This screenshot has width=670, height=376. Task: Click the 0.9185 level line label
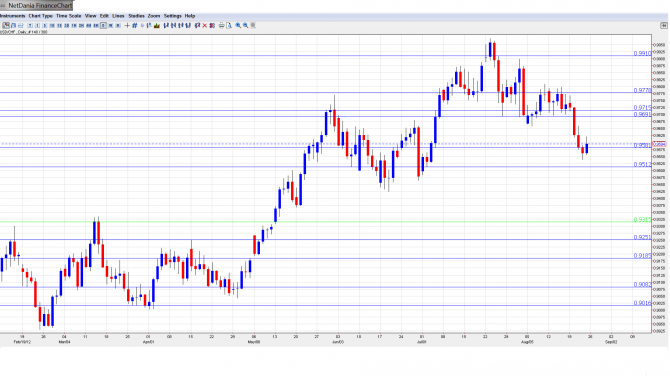[642, 256]
